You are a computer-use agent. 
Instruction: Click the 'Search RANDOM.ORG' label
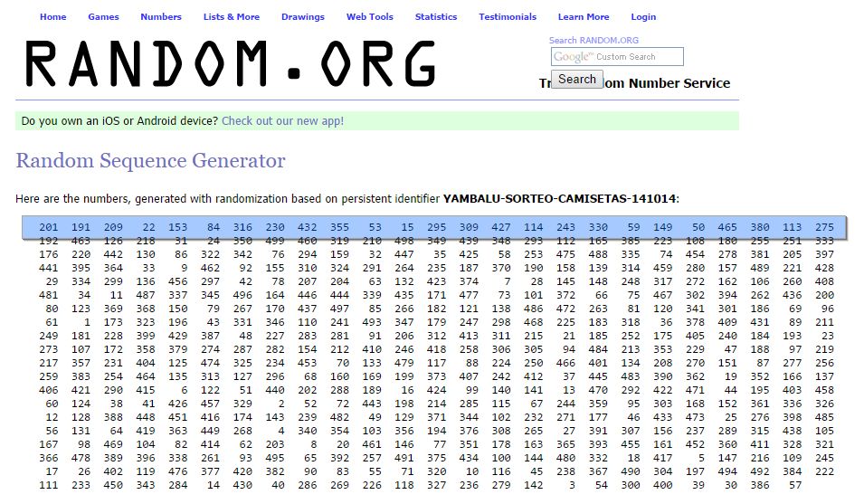point(593,40)
